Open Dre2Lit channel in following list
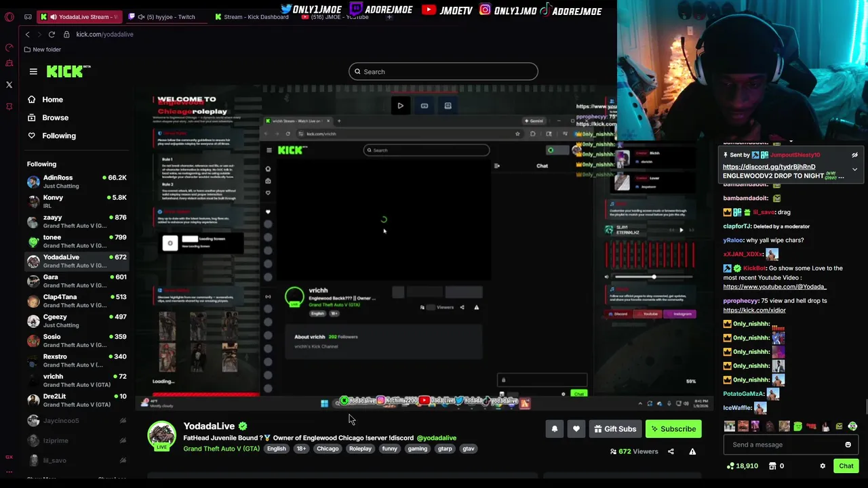Image resolution: width=868 pixels, height=488 pixels. point(77,400)
